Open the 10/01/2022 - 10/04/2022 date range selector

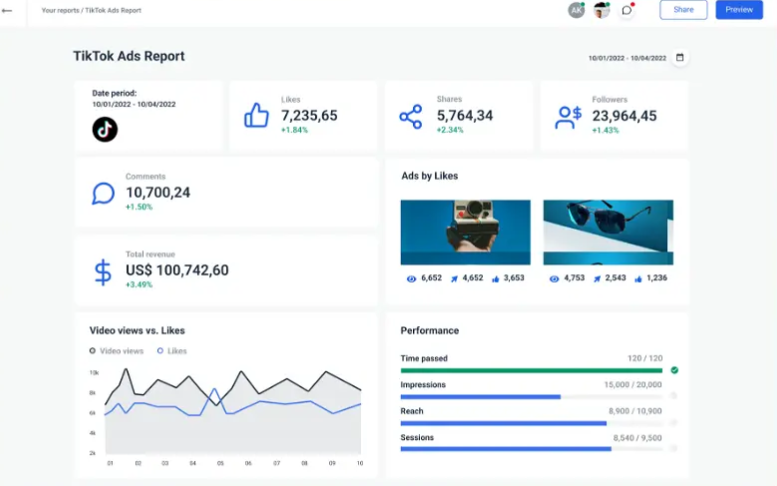(x=628, y=58)
